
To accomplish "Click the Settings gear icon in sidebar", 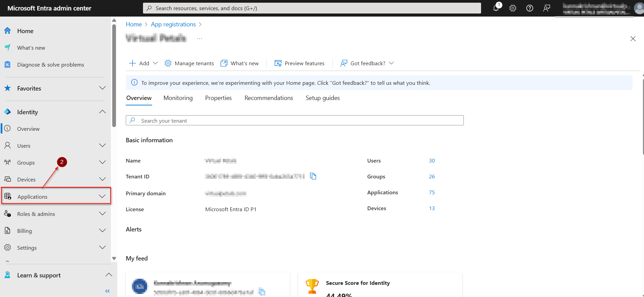I will pos(7,247).
